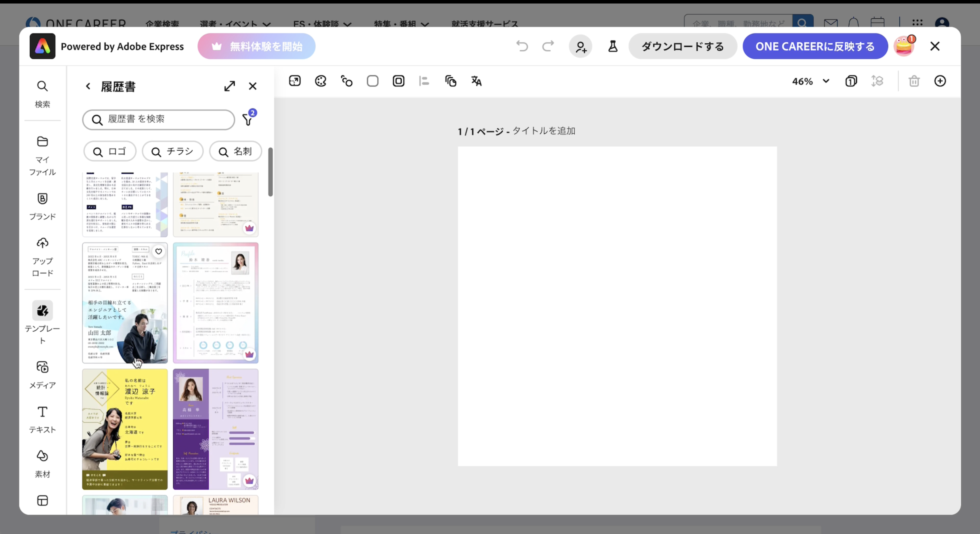Viewport: 980px width, 534px height.
Task: Click the template panel scrollbar
Action: pyautogui.click(x=270, y=172)
